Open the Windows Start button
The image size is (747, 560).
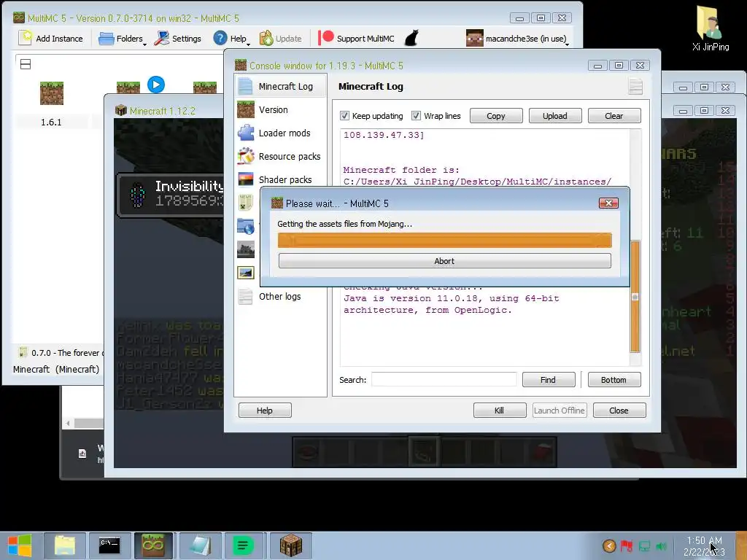tap(20, 545)
